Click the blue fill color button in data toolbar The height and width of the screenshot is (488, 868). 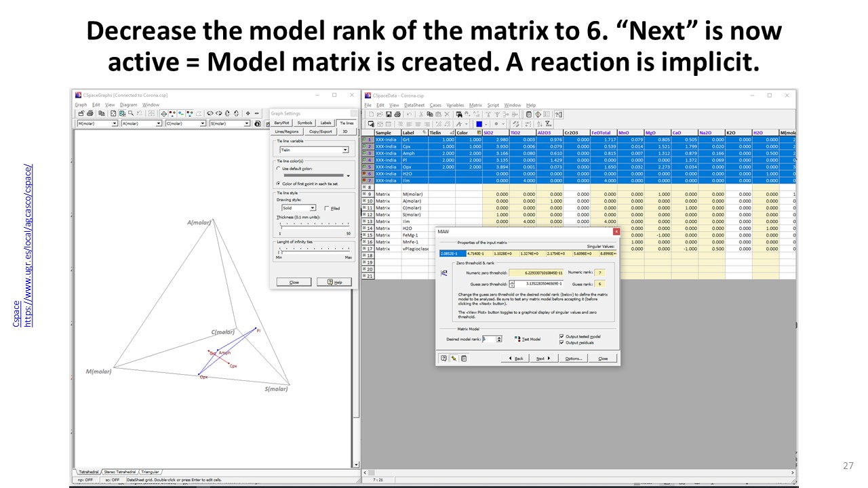pyautogui.click(x=478, y=124)
